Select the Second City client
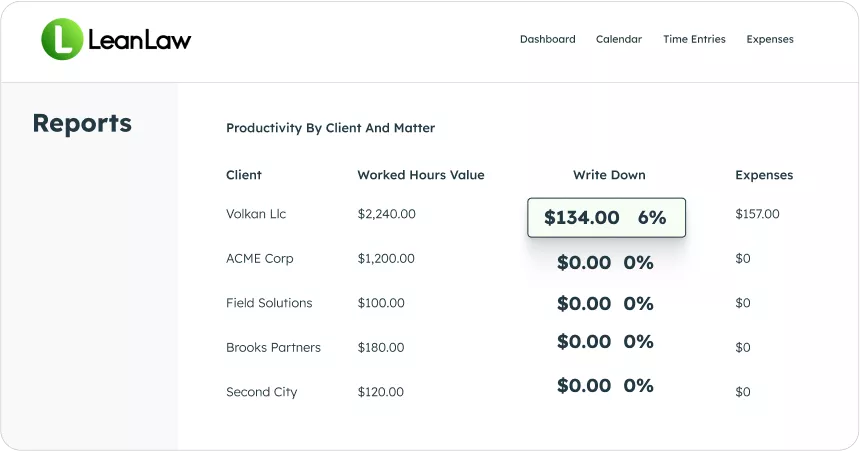Viewport: 860px width, 451px height. point(261,392)
